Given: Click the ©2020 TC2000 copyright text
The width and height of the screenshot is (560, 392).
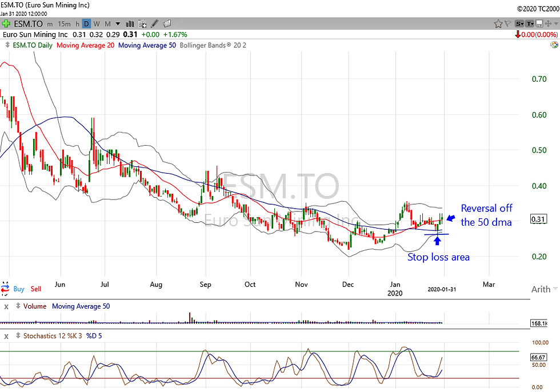Looking at the screenshot, I should pos(538,9).
